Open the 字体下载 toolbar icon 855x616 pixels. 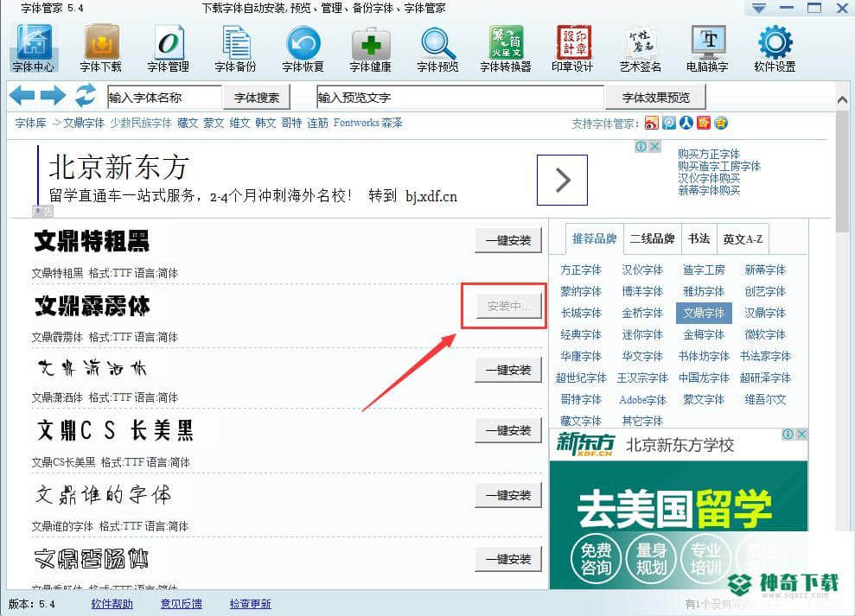click(x=100, y=48)
